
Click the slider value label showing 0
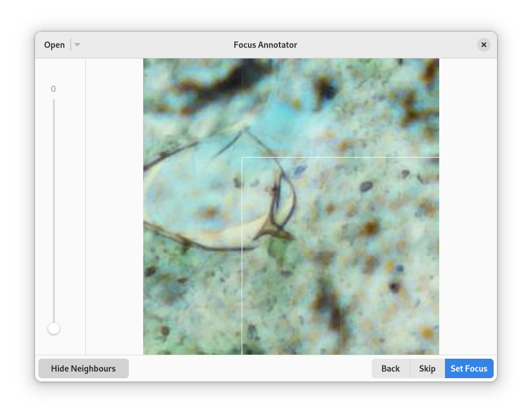point(53,89)
